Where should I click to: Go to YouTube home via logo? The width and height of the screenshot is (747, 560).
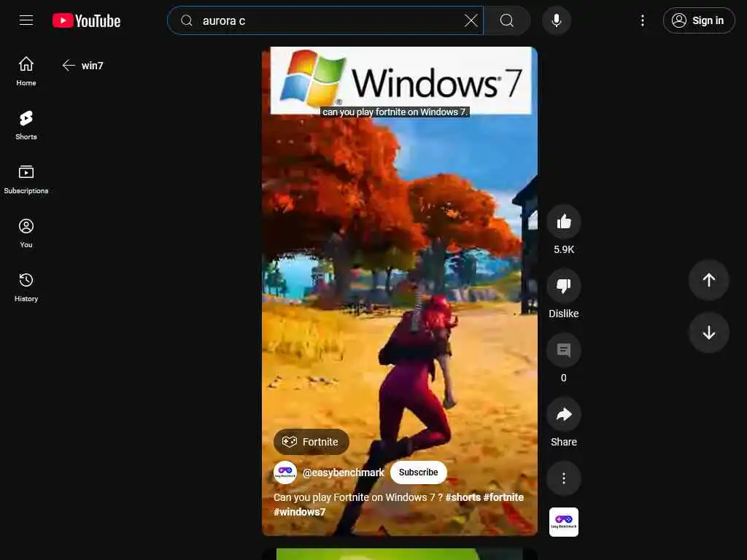[x=86, y=20]
